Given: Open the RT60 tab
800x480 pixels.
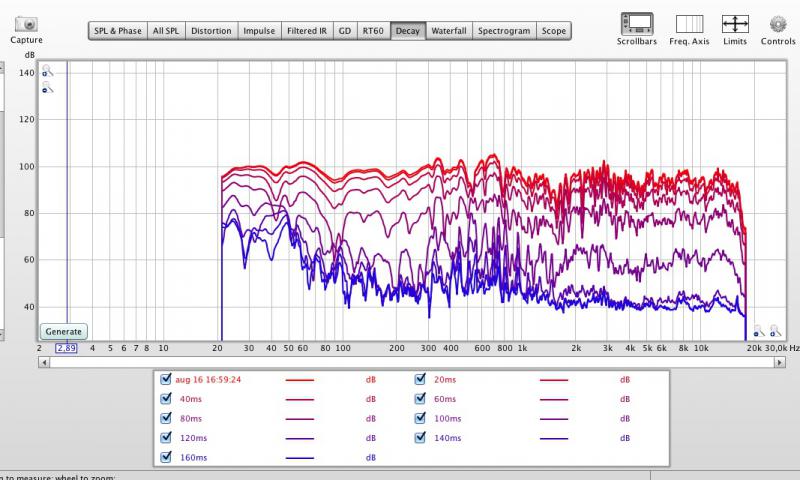Looking at the screenshot, I should coord(373,31).
